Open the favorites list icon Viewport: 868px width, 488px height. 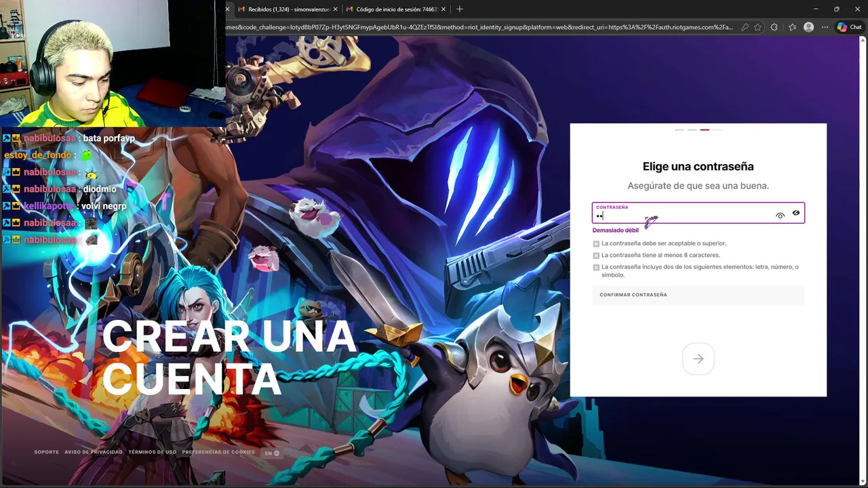792,27
